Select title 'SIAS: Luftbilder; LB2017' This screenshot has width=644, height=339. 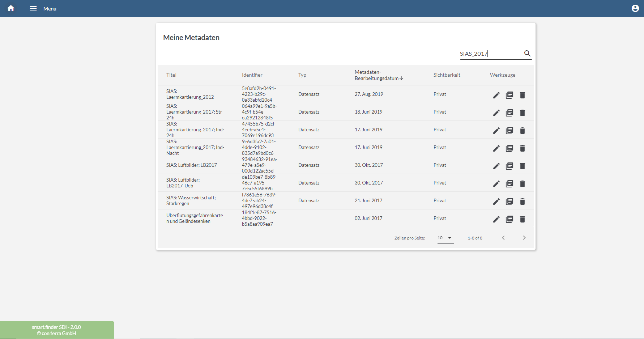[192, 165]
